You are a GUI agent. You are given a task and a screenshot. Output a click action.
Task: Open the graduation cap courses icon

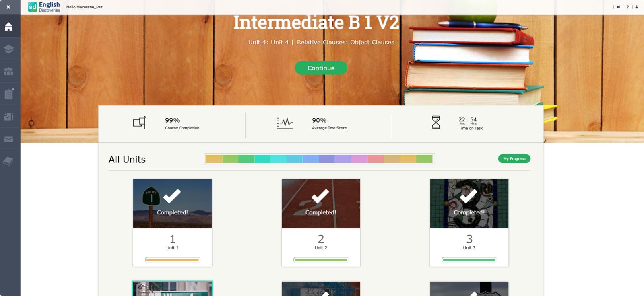pos(8,49)
